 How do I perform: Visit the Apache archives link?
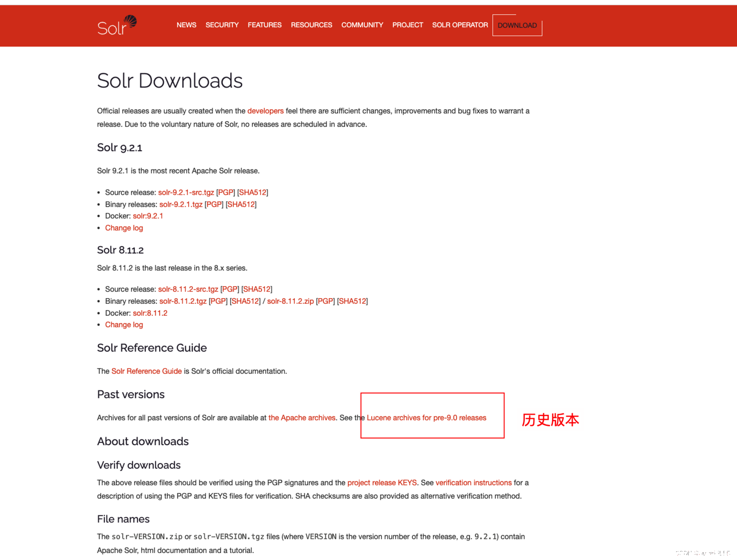pos(302,418)
